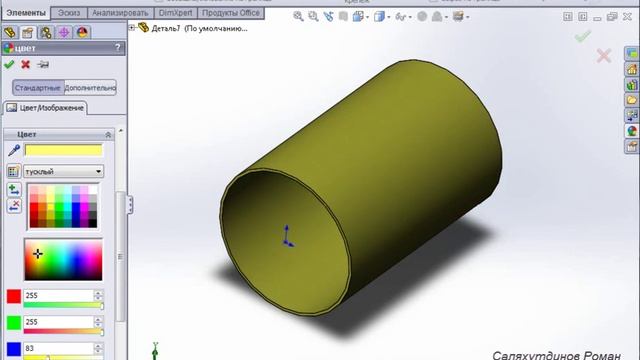Select the Дополнительно mode button
Image resolution: width=640 pixels, height=360 pixels.
click(90, 88)
